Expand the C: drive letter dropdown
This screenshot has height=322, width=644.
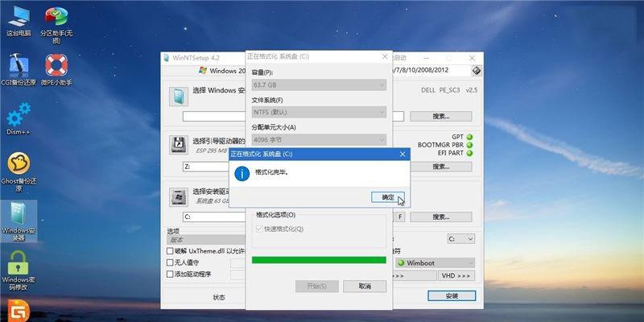point(460,238)
